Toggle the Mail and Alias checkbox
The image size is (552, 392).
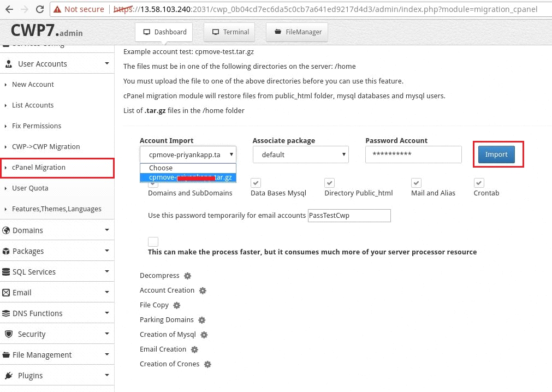coord(416,182)
